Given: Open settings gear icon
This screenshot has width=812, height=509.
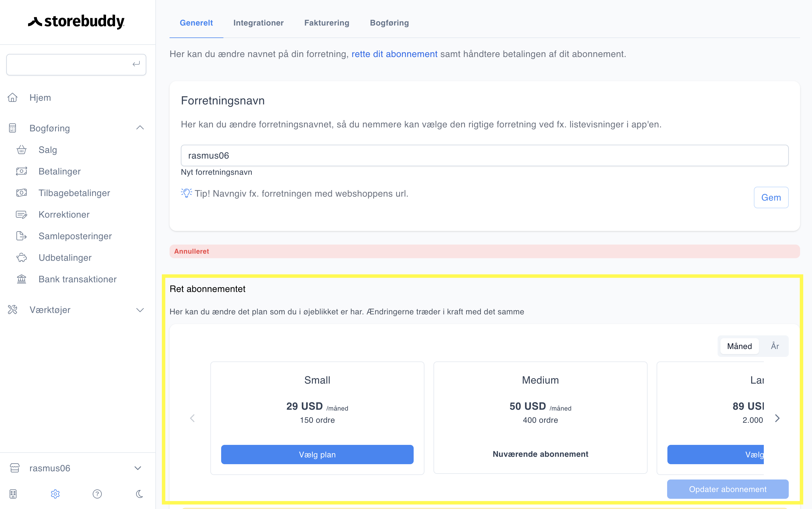Looking at the screenshot, I should [55, 494].
